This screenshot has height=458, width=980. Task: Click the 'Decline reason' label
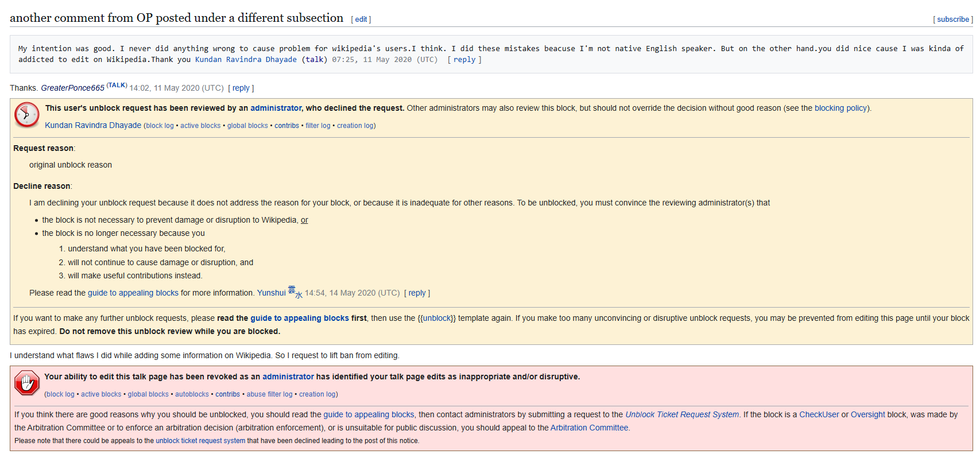tap(42, 186)
